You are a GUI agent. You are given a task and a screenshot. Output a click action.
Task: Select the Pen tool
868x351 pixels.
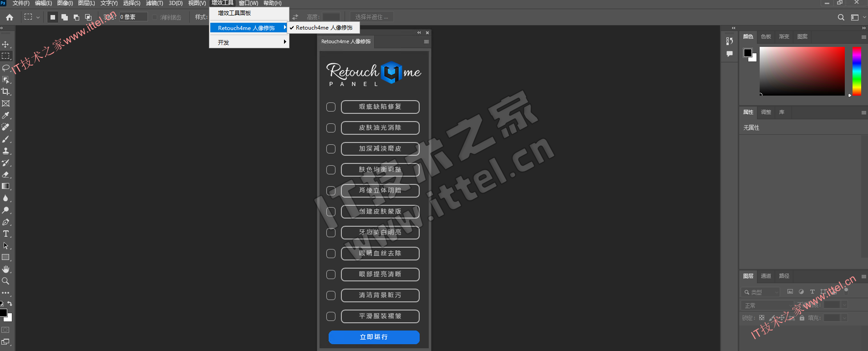pos(5,222)
